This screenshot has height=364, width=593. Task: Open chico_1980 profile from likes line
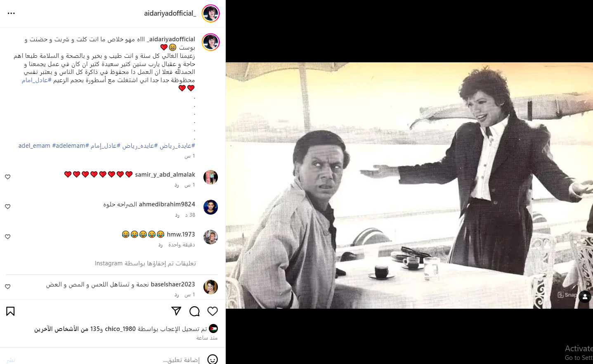(x=120, y=329)
